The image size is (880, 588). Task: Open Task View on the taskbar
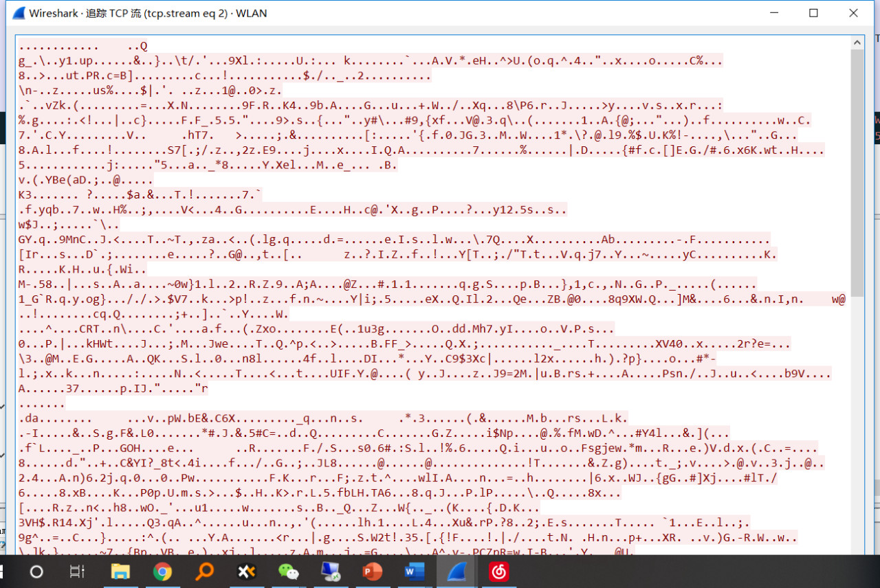(77, 572)
